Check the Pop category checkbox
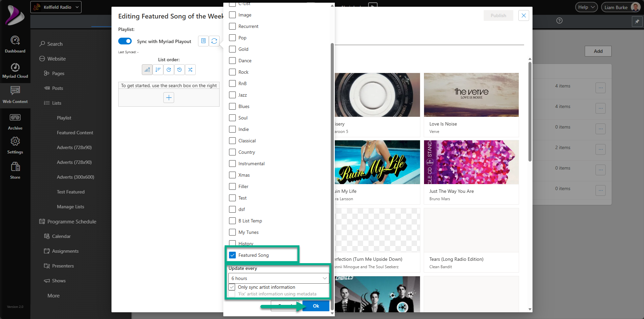The width and height of the screenshot is (644, 319). click(232, 38)
